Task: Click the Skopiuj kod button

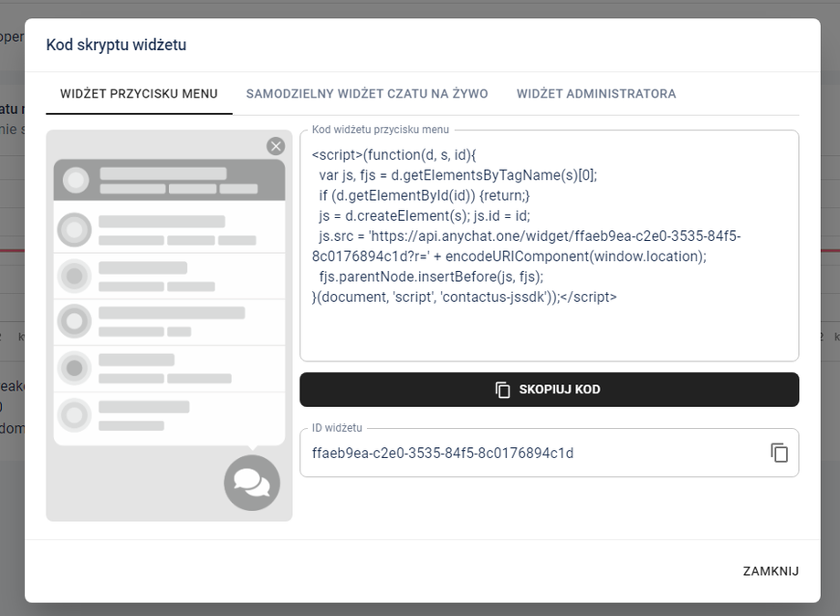Action: (549, 390)
